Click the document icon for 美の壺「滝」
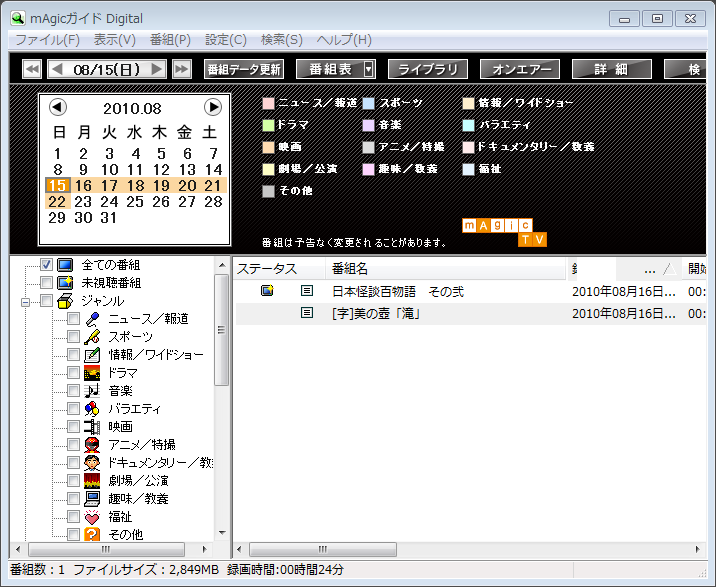Viewport: 716px width, 587px height. (x=307, y=313)
